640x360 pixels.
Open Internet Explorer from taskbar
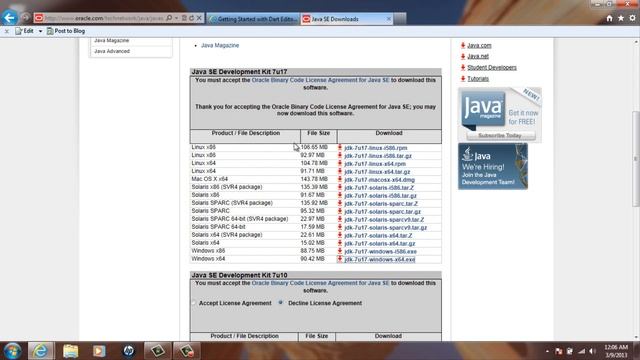tap(40, 351)
